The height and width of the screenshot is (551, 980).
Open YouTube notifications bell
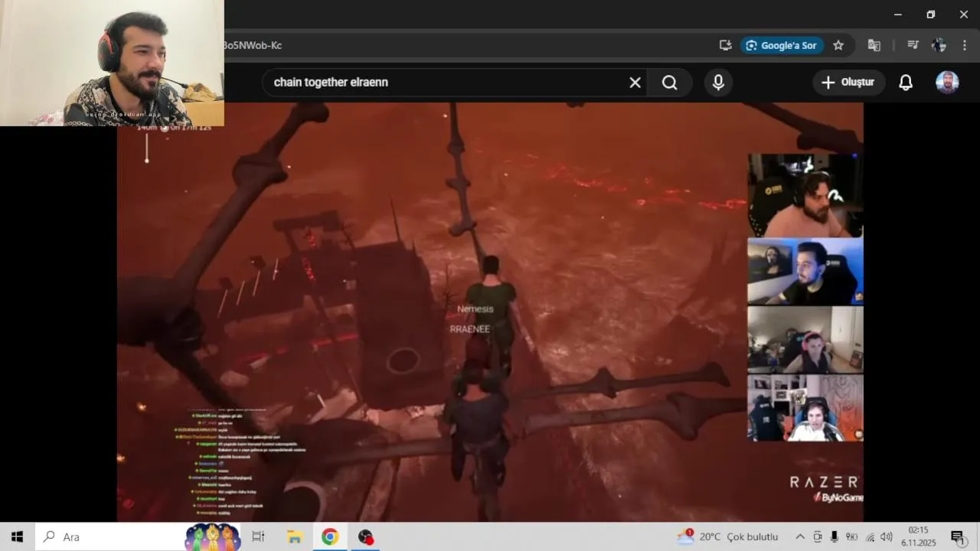906,83
